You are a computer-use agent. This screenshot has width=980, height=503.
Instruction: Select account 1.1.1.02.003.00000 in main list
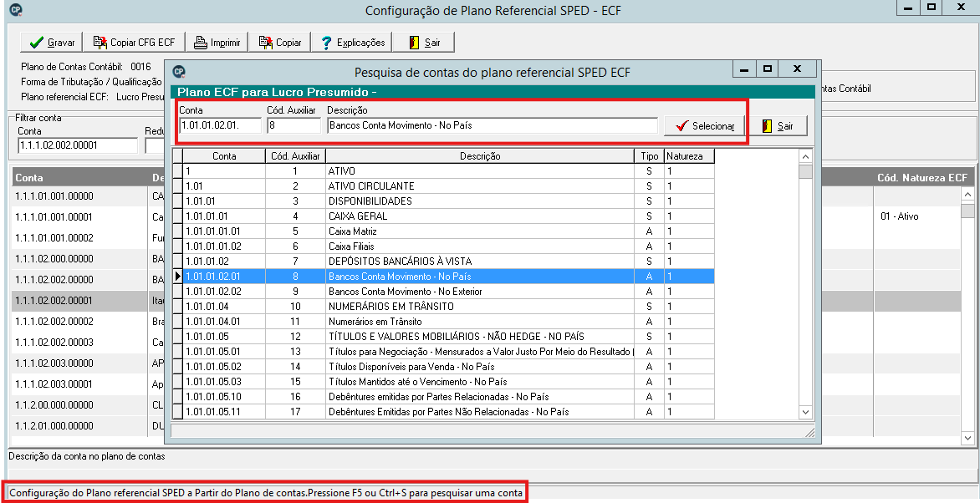click(54, 363)
